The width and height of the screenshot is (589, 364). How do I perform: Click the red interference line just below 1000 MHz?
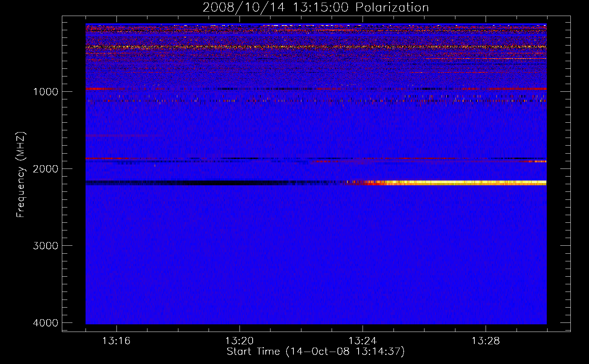316,89
